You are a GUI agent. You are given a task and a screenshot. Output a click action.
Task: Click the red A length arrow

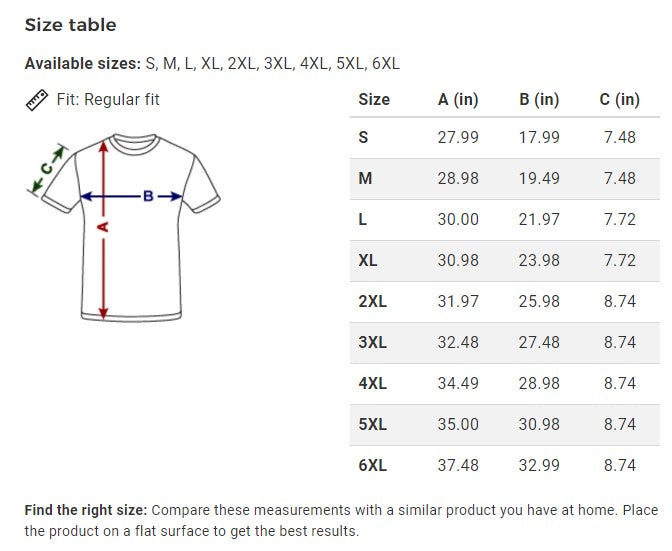[x=103, y=227]
